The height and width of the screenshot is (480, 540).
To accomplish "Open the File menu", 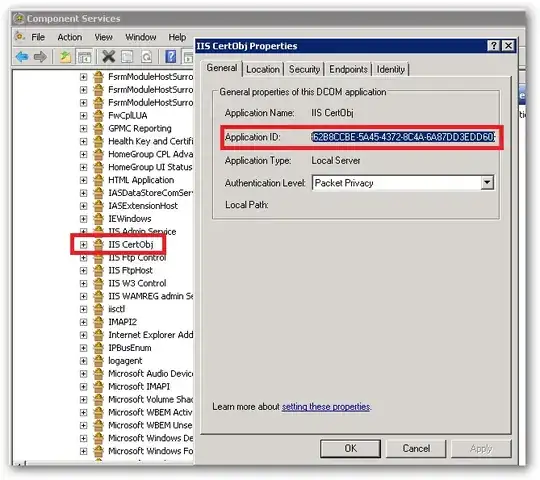I will [38, 37].
